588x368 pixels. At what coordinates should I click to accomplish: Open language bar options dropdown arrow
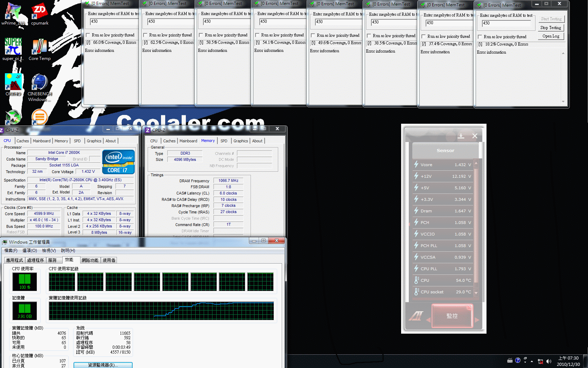(525, 362)
